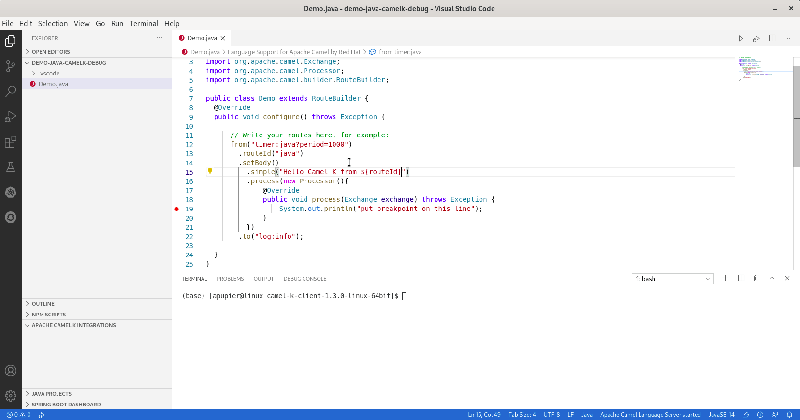Click inside the terminal prompt line
This screenshot has height=420, width=800.
click(293, 295)
